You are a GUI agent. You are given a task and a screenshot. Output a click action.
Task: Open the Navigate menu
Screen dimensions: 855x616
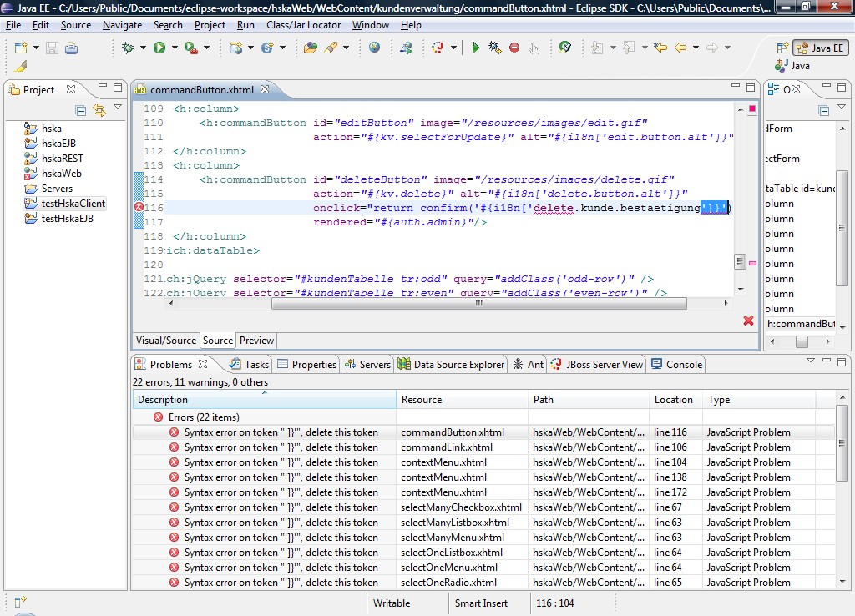coord(122,25)
